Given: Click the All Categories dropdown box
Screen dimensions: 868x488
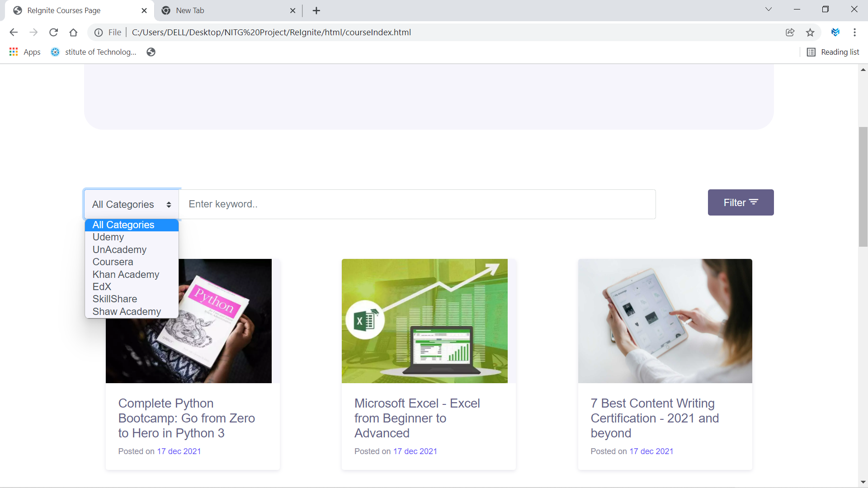Looking at the screenshot, I should [x=132, y=204].
